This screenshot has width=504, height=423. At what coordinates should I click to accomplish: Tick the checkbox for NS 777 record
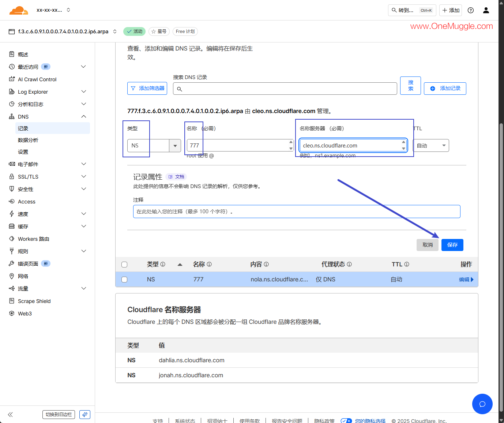coord(124,280)
